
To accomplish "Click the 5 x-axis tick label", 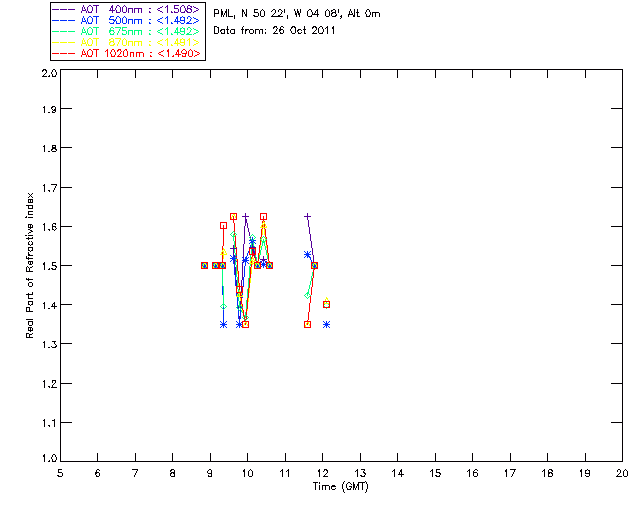I will (60, 473).
